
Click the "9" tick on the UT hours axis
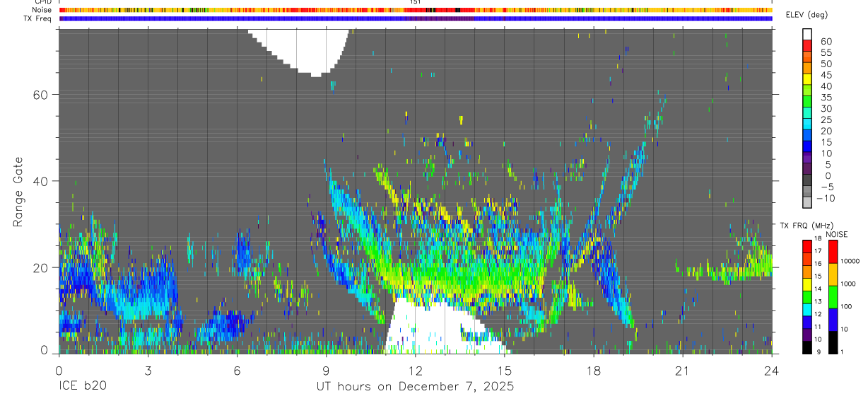(x=326, y=370)
